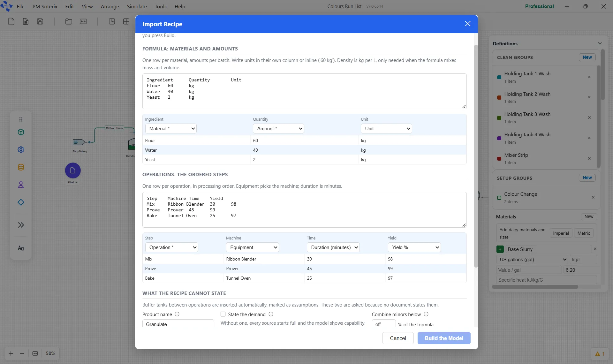Viewport: 613px width, 364px height.
Task: Click green plus icon next to Base Slurry
Action: tap(500, 249)
